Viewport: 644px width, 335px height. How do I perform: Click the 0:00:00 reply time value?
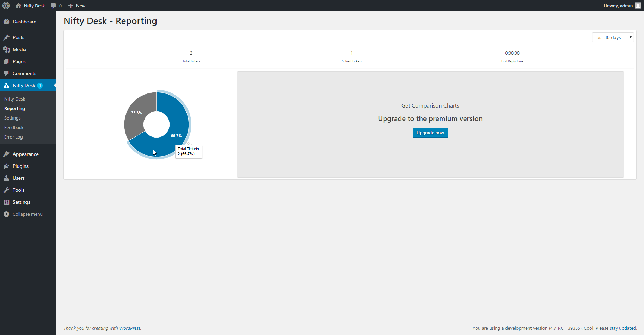point(512,53)
